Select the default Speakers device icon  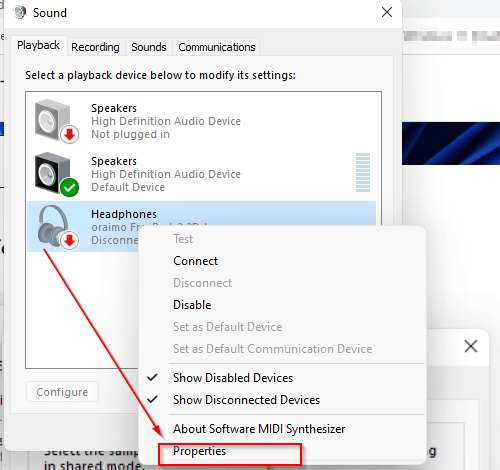pos(57,174)
